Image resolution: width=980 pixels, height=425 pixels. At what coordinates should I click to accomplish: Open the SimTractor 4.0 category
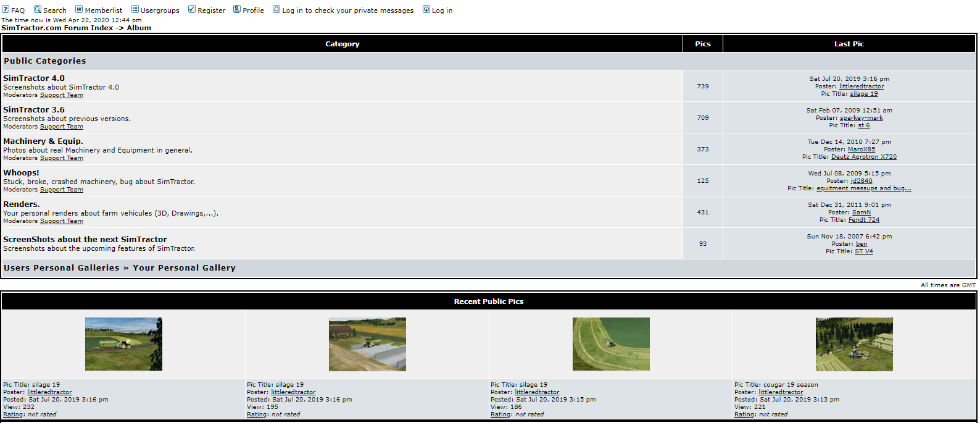point(34,78)
